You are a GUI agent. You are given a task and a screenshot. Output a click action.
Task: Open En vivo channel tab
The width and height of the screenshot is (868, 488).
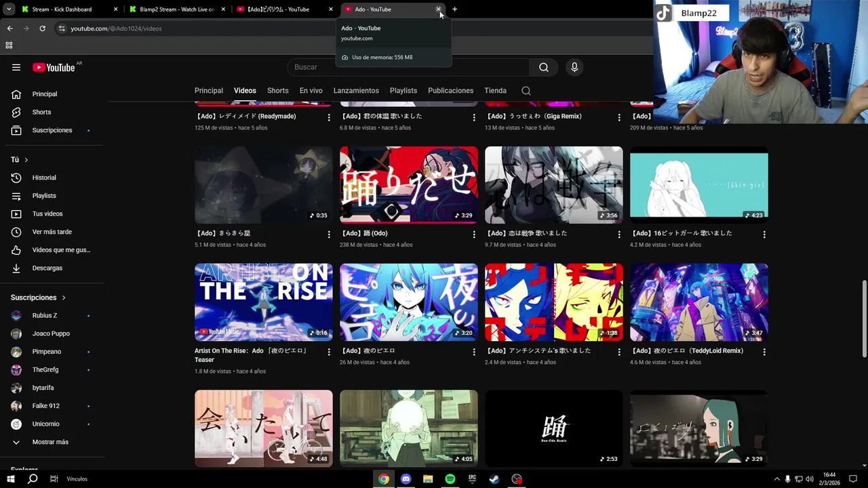click(311, 91)
